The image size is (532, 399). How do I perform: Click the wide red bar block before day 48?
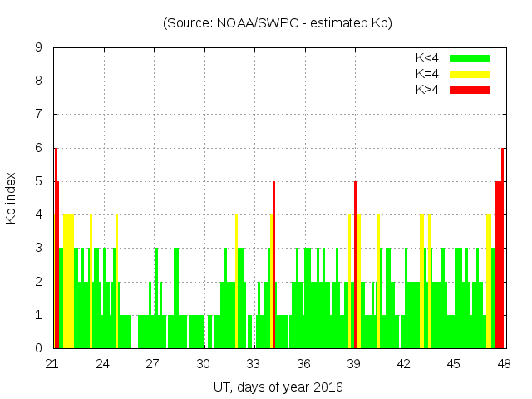click(499, 266)
